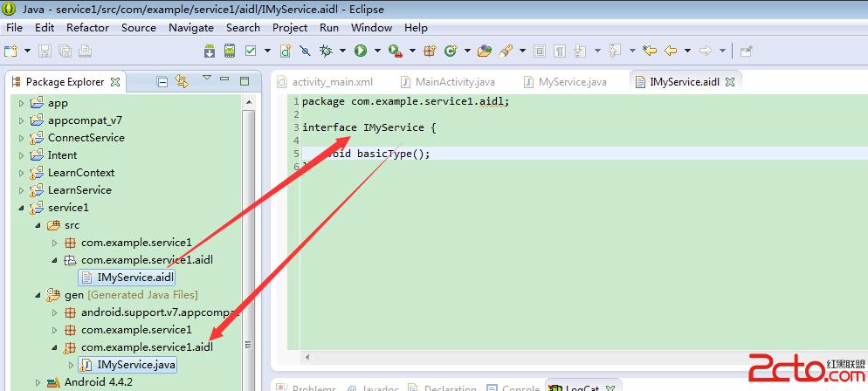Click the Next Annotation icon
The height and width of the screenshot is (391, 868).
coord(580,51)
